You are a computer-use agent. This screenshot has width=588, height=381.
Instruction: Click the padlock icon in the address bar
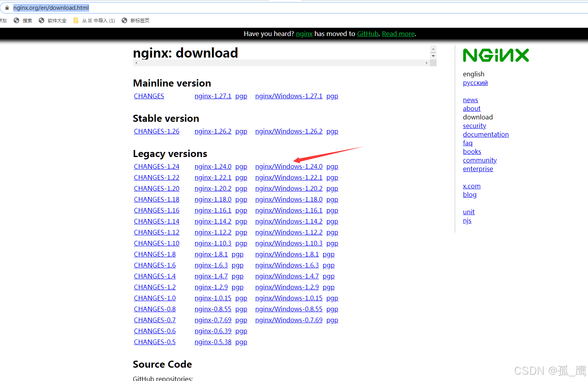(x=7, y=7)
